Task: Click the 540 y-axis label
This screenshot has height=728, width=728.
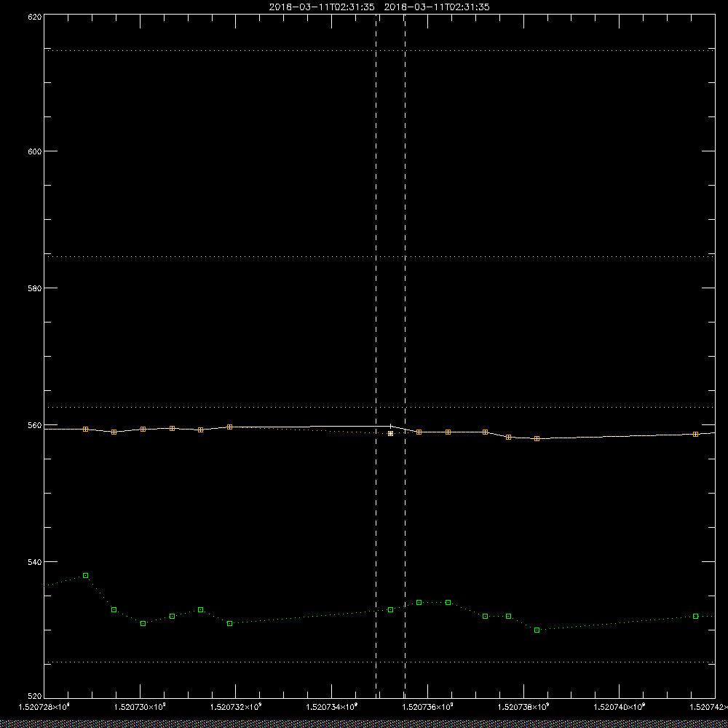Action: click(x=35, y=562)
